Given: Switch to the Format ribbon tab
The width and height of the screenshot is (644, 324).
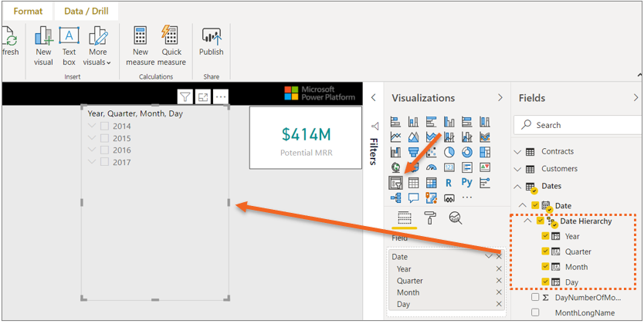Looking at the screenshot, I should click(28, 11).
